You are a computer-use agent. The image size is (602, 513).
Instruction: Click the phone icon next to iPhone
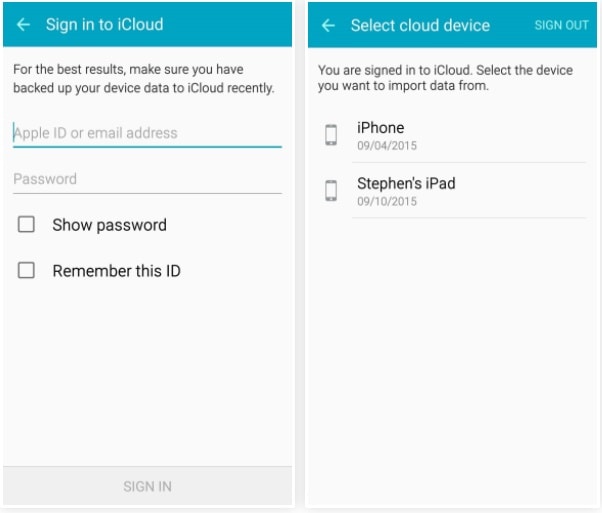[331, 135]
